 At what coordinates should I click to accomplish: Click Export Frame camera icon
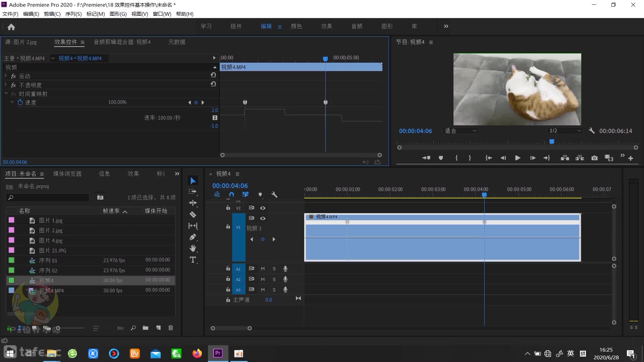point(594,158)
